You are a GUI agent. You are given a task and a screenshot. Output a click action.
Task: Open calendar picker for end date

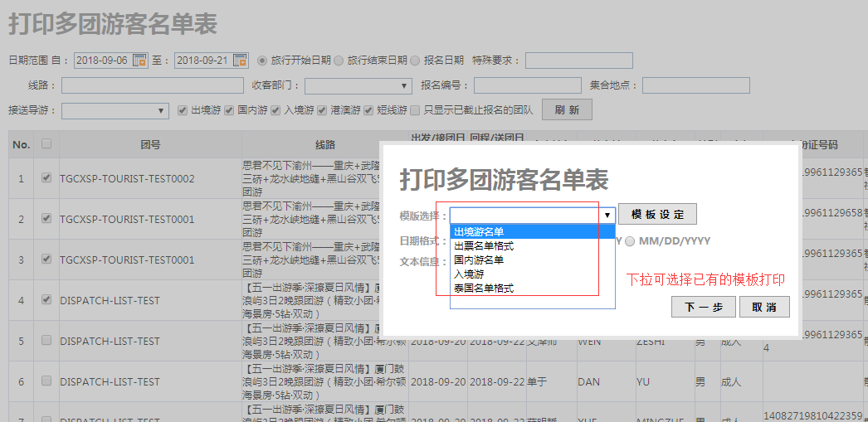pos(240,61)
